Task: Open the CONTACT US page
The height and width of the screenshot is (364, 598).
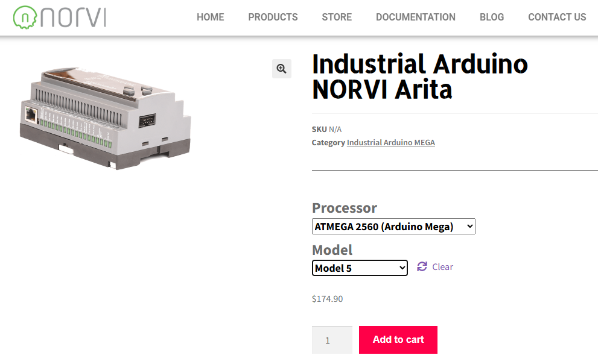Action: coord(556,17)
